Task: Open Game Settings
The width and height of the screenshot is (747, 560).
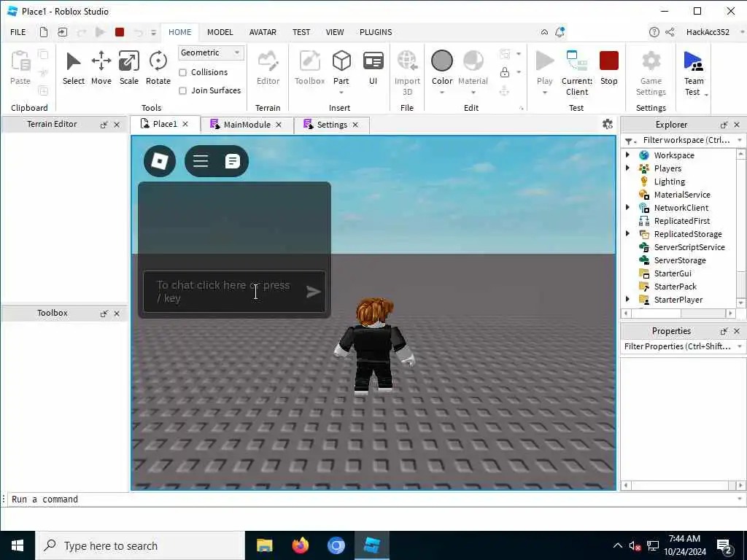Action: click(x=651, y=73)
